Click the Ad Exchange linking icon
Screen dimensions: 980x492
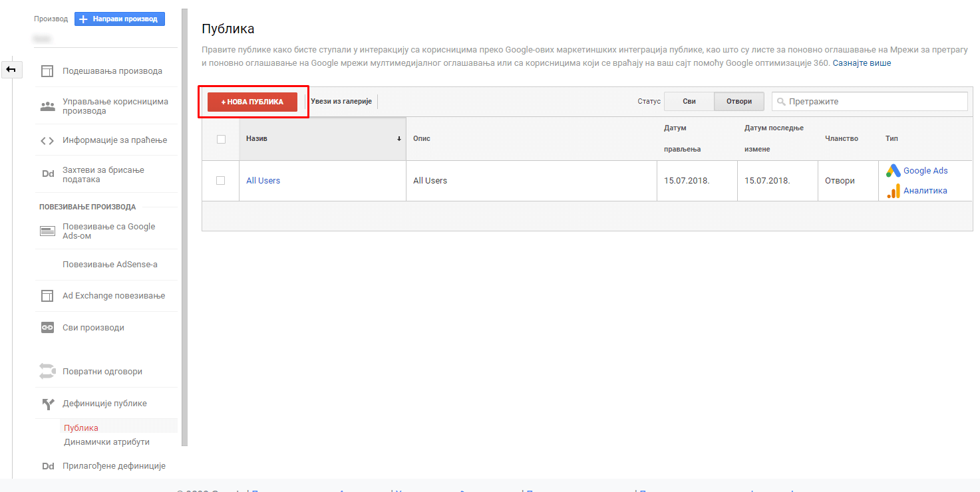(x=47, y=296)
